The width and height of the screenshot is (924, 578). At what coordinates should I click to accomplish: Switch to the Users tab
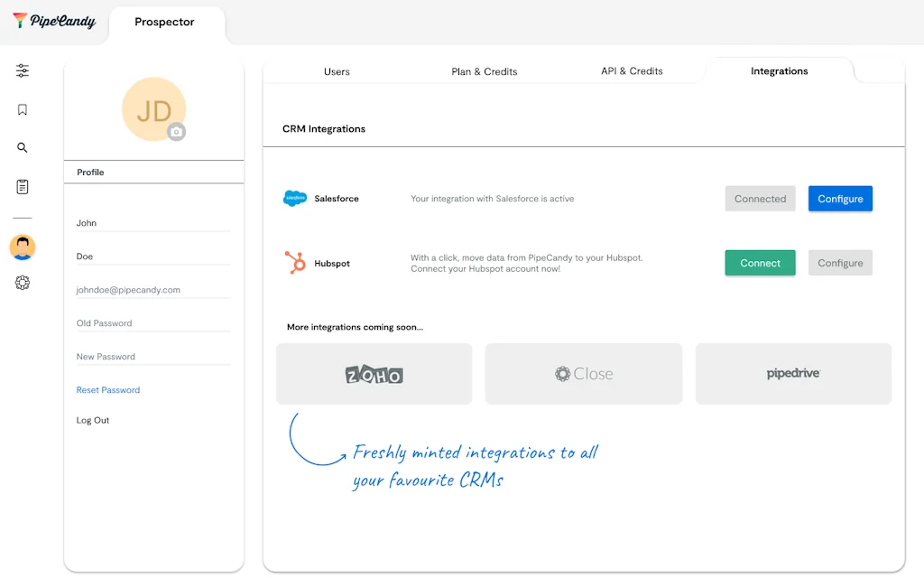pos(337,71)
